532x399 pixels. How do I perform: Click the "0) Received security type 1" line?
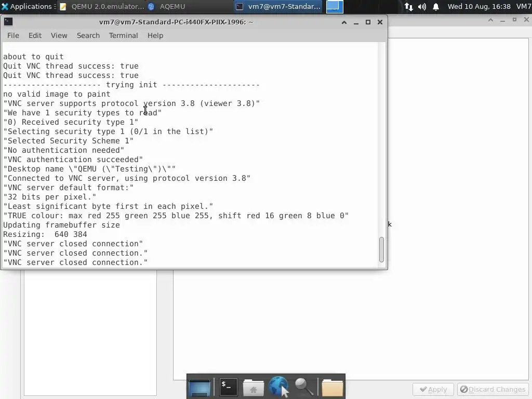pyautogui.click(x=71, y=122)
